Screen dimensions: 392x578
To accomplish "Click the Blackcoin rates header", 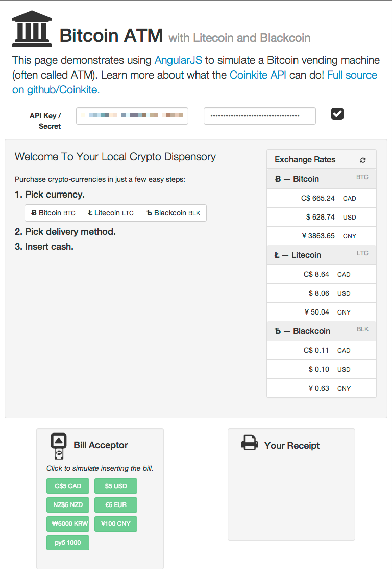I will [321, 331].
